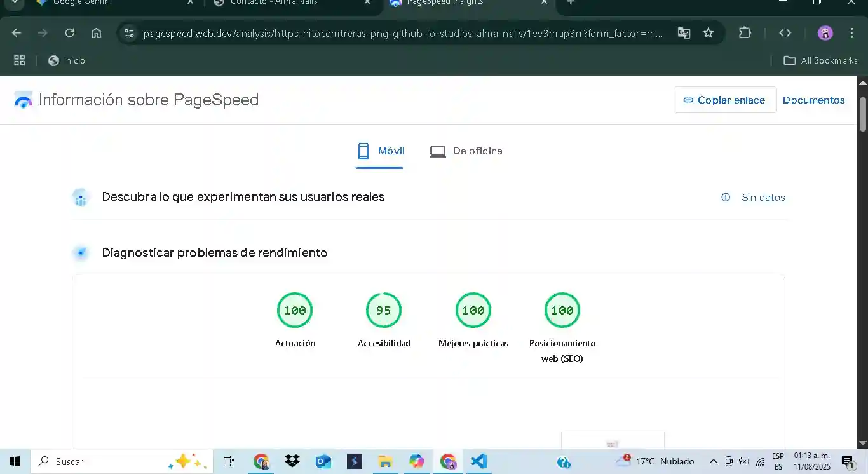The width and height of the screenshot is (868, 474).
Task: Open the notification center icon
Action: click(848, 462)
